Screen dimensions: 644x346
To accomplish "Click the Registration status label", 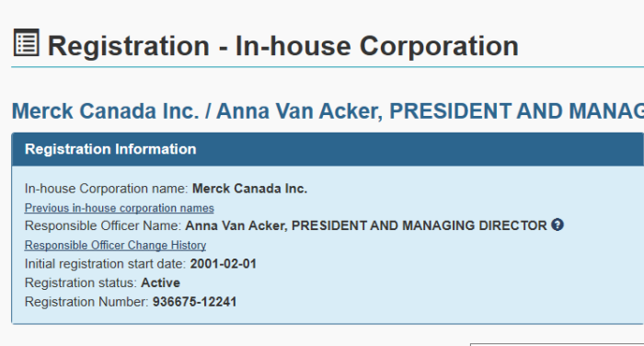I will pyautogui.click(x=81, y=283).
